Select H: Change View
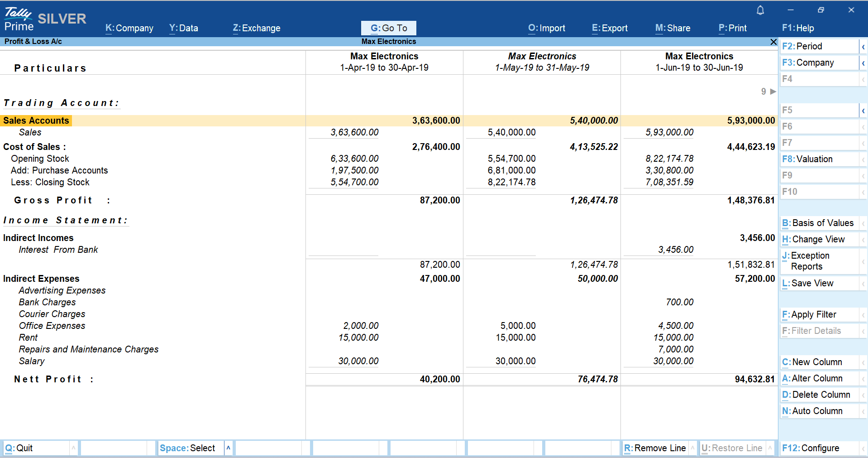The width and height of the screenshot is (868, 458). pyautogui.click(x=820, y=240)
